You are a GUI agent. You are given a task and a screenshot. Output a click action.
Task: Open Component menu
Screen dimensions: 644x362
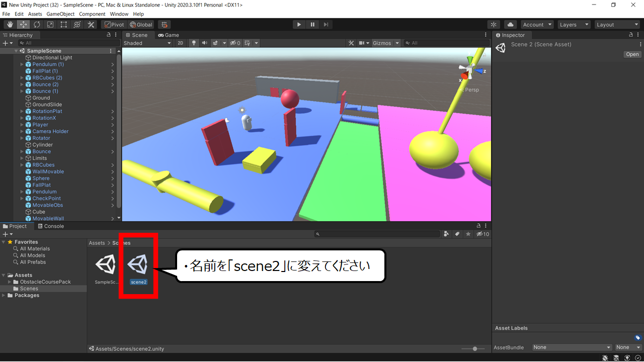(x=92, y=14)
